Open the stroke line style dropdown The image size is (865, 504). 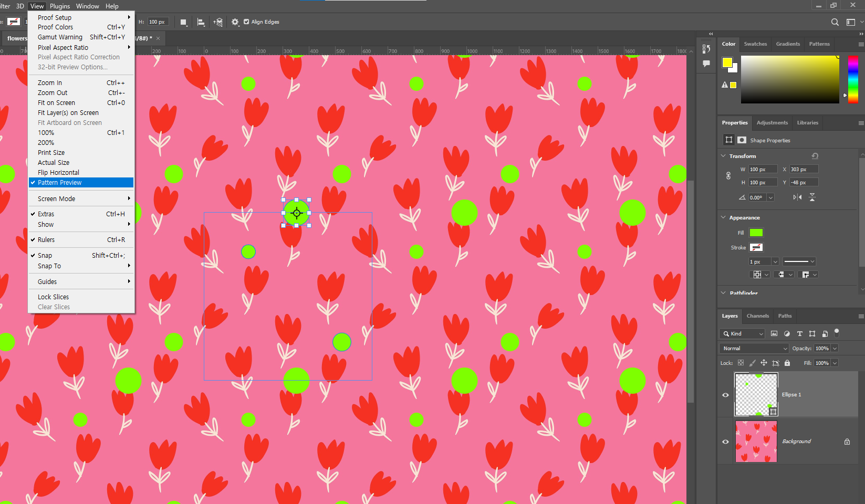pos(799,261)
